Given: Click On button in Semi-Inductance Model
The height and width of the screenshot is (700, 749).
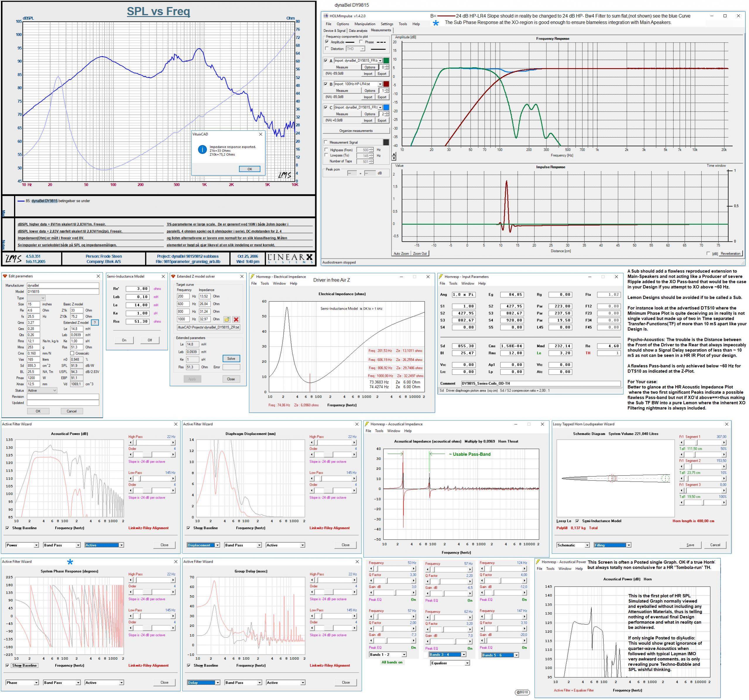Looking at the screenshot, I should coord(124,340).
